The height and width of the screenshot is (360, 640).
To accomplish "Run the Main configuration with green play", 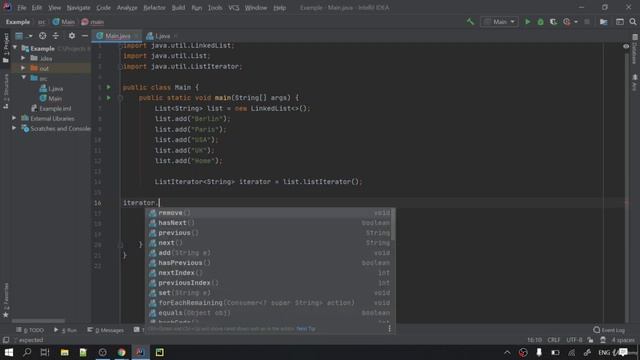I will [x=527, y=22].
